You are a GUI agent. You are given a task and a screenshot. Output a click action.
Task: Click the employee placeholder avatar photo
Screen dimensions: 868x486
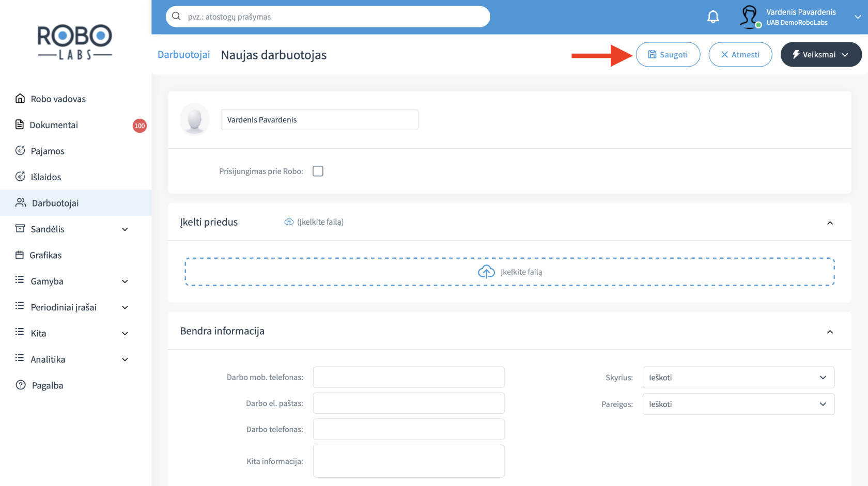coord(194,119)
